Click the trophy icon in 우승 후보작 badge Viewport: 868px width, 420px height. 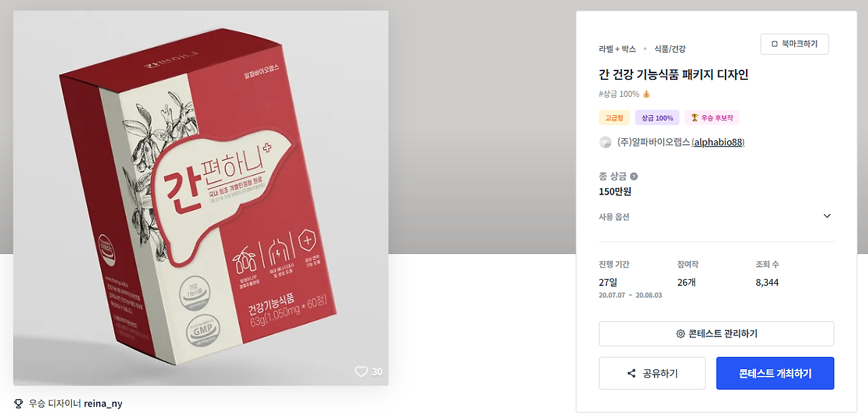pyautogui.click(x=694, y=118)
